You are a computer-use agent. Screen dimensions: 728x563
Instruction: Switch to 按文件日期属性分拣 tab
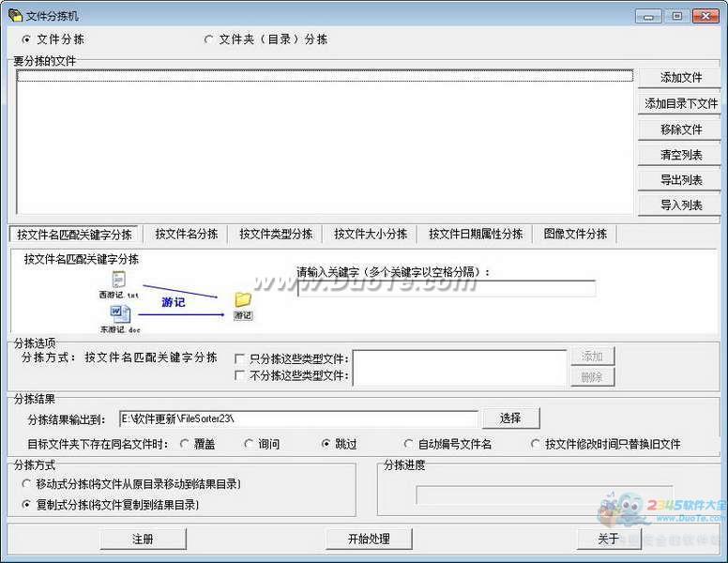476,235
